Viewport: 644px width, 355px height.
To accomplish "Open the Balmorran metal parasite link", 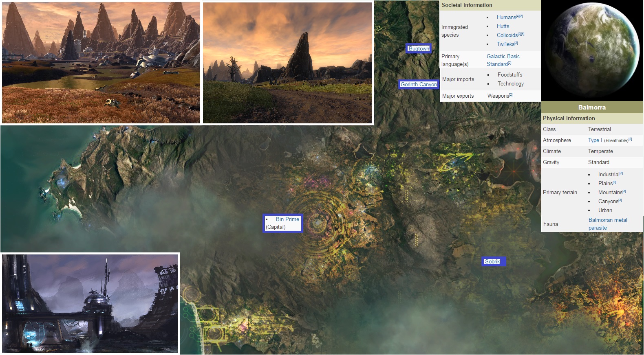I will tap(607, 224).
